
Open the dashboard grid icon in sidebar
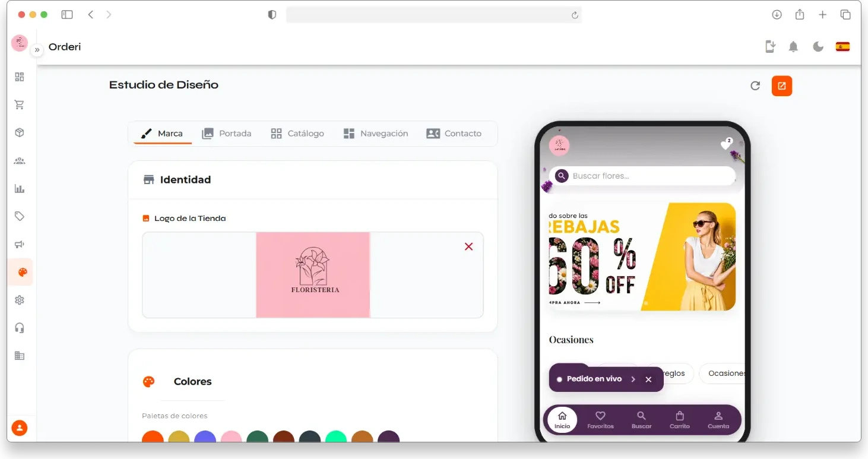click(20, 77)
